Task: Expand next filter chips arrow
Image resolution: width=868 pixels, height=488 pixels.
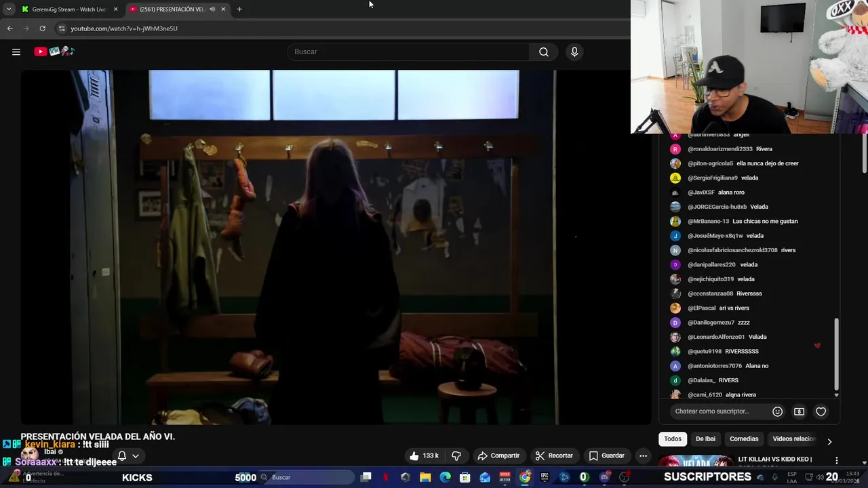Action: click(829, 441)
